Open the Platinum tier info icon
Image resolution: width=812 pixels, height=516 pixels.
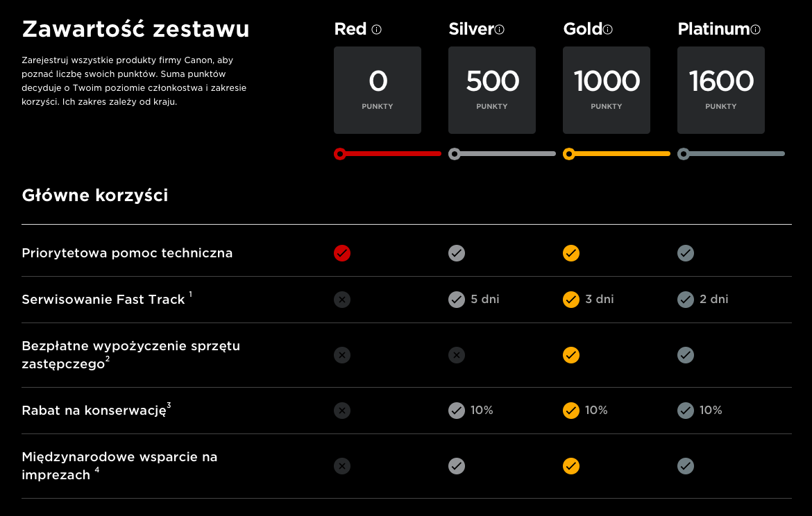point(756,30)
